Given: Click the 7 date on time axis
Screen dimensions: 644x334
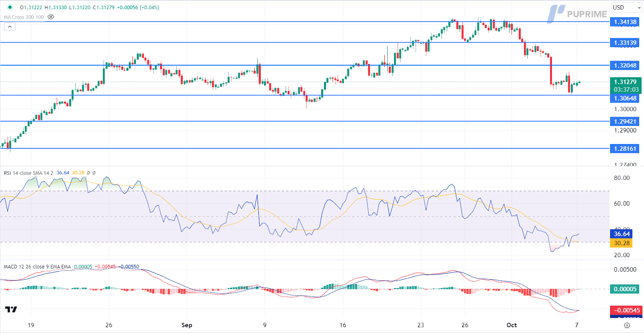Looking at the screenshot, I should (577, 325).
